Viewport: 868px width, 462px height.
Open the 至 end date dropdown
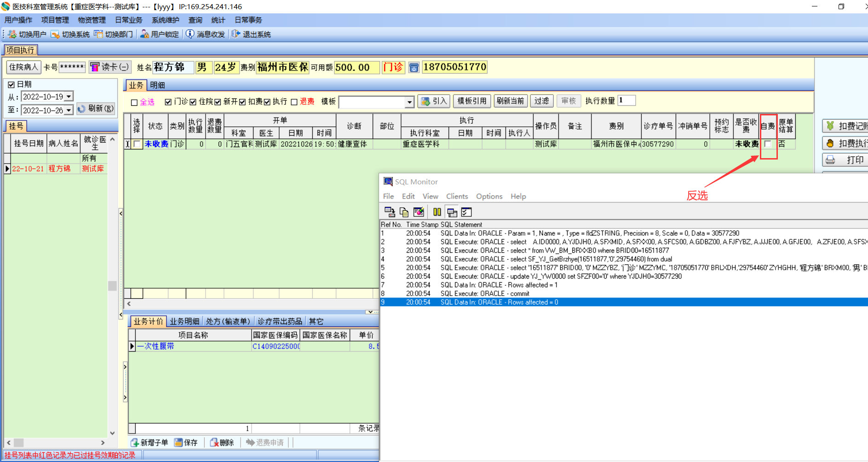pyautogui.click(x=69, y=110)
